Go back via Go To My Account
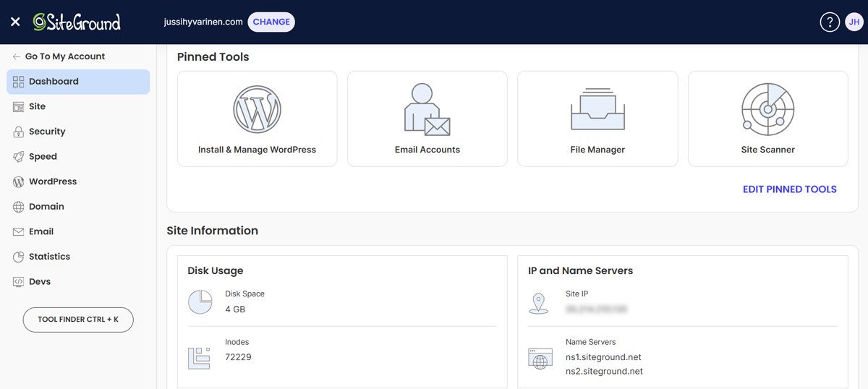The image size is (868, 389). click(58, 56)
